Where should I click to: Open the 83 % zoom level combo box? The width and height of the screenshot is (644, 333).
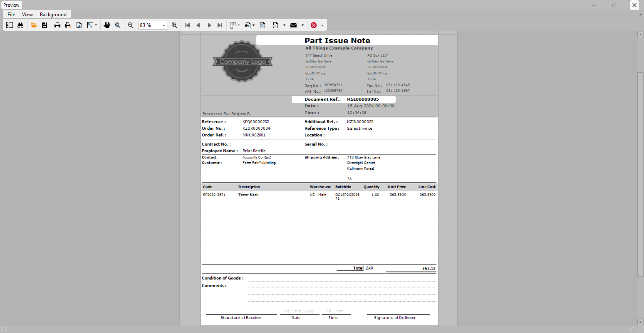153,25
